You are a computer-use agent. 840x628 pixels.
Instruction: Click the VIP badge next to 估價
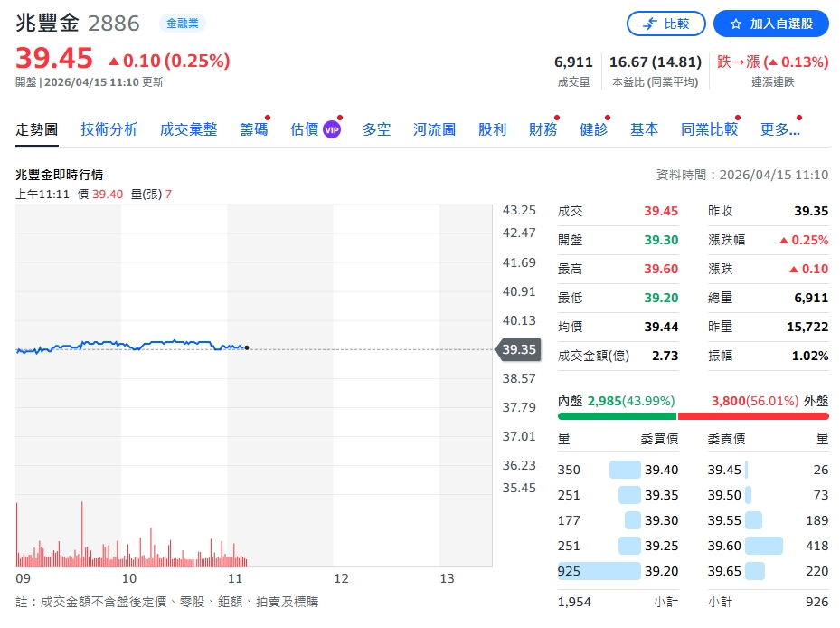point(330,128)
